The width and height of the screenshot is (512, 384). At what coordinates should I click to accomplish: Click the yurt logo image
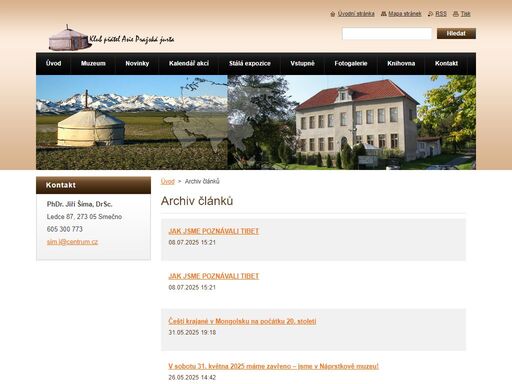point(69,38)
